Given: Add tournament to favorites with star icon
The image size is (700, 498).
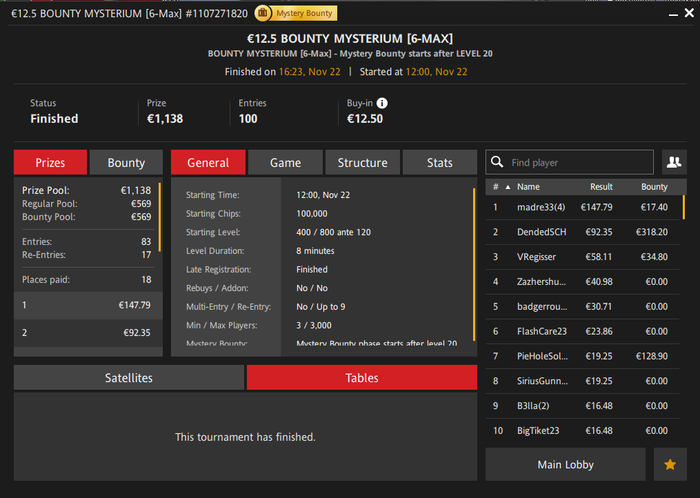Looking at the screenshot, I should point(670,465).
